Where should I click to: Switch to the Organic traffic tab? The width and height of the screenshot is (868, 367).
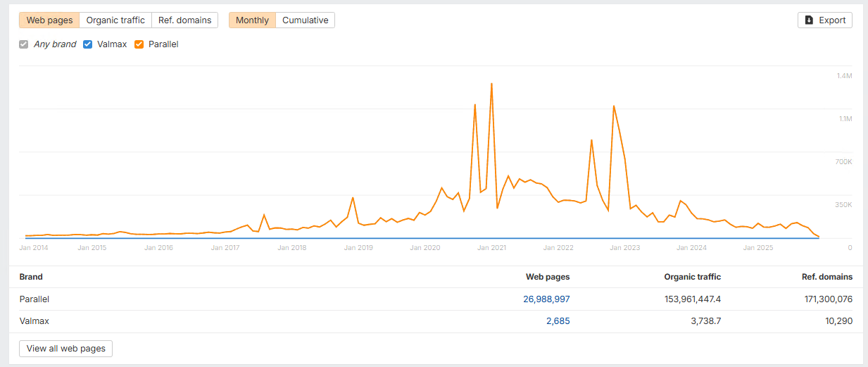point(115,20)
